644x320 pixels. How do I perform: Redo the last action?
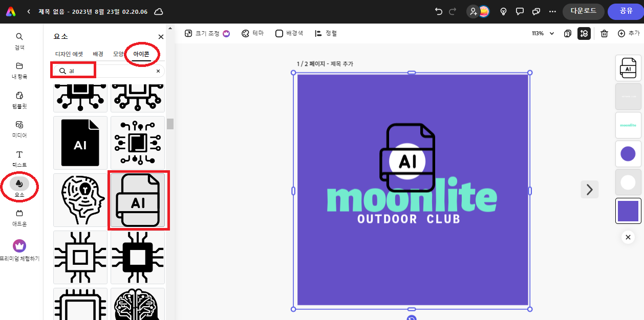point(452,11)
